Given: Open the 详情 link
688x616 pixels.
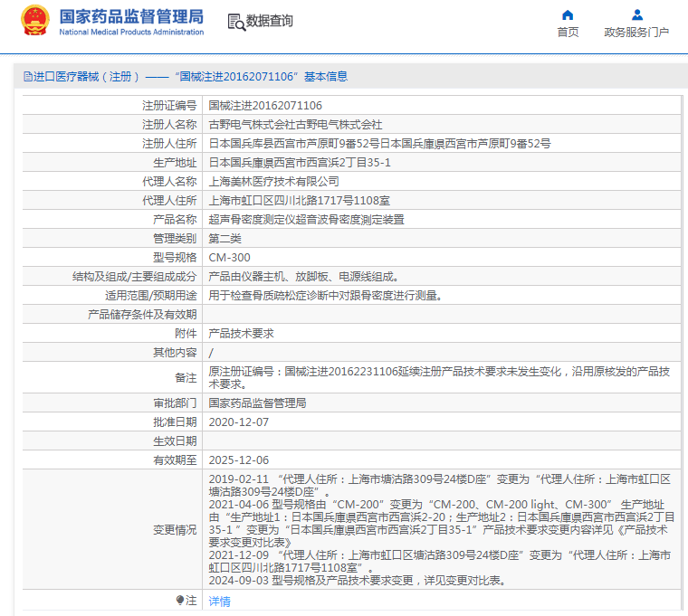Looking at the screenshot, I should coord(219,601).
